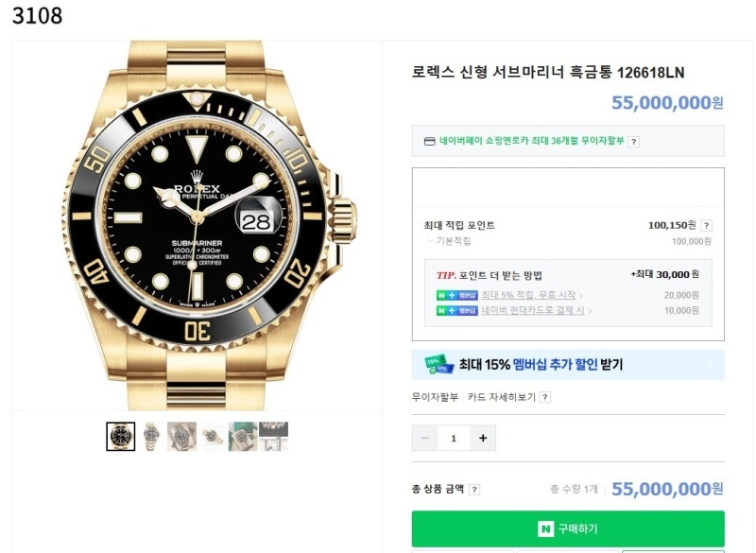Click the N Pay logo on the 구매하기 button

[546, 529]
